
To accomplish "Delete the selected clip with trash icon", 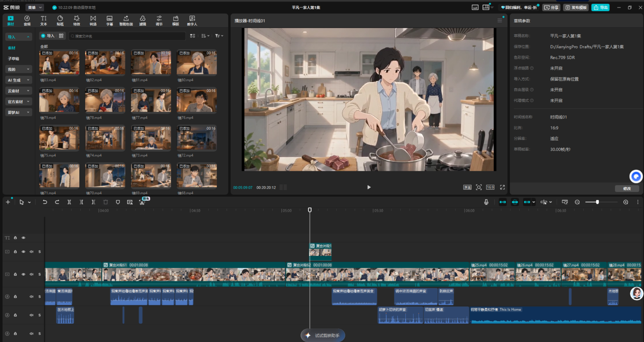I will 105,202.
